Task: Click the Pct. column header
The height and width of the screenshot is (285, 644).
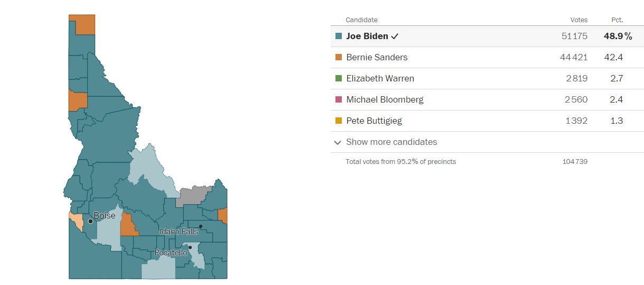Action: (x=617, y=20)
